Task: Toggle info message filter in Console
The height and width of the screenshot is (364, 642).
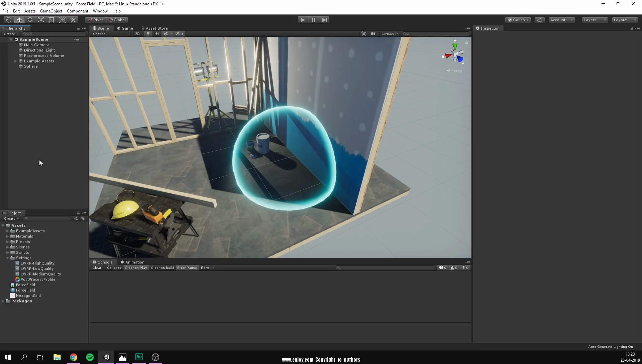Action: (x=443, y=268)
